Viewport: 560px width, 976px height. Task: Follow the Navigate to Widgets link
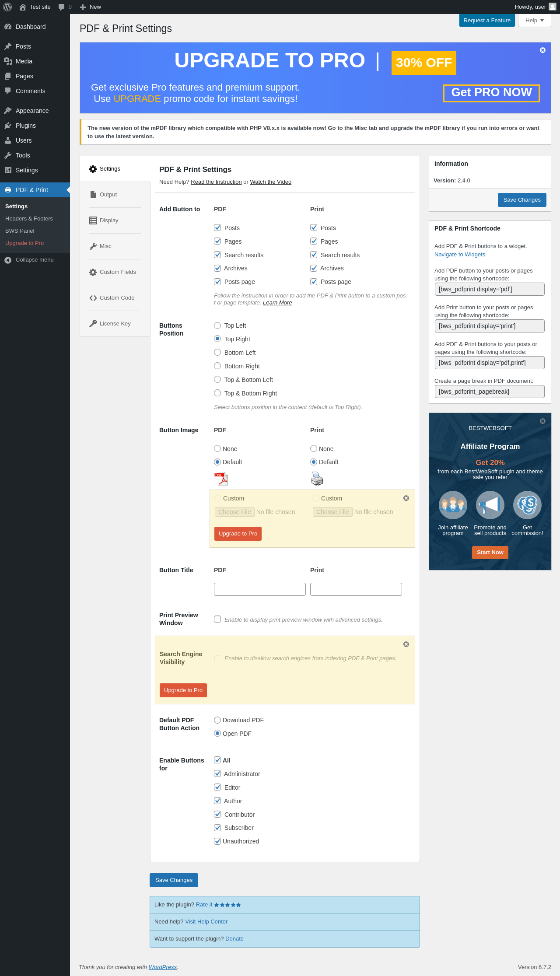pos(460,255)
